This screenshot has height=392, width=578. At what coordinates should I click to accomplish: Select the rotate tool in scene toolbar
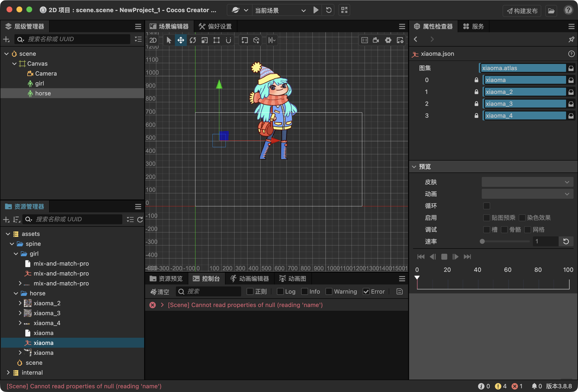pyautogui.click(x=193, y=40)
